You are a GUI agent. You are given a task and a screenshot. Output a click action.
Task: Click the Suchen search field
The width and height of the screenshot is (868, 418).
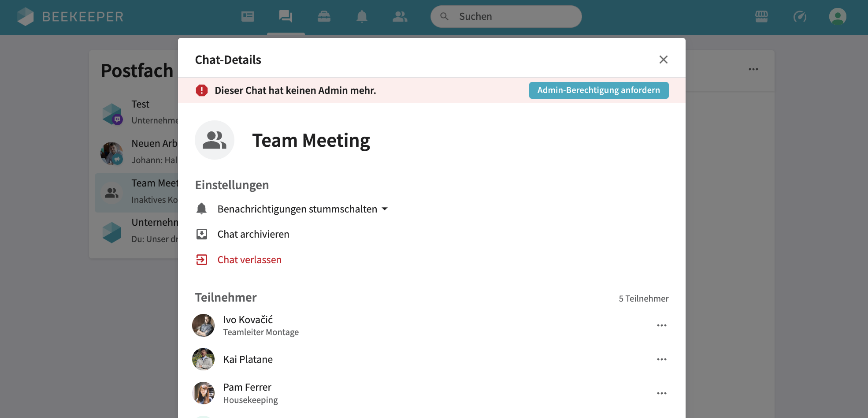tap(506, 17)
